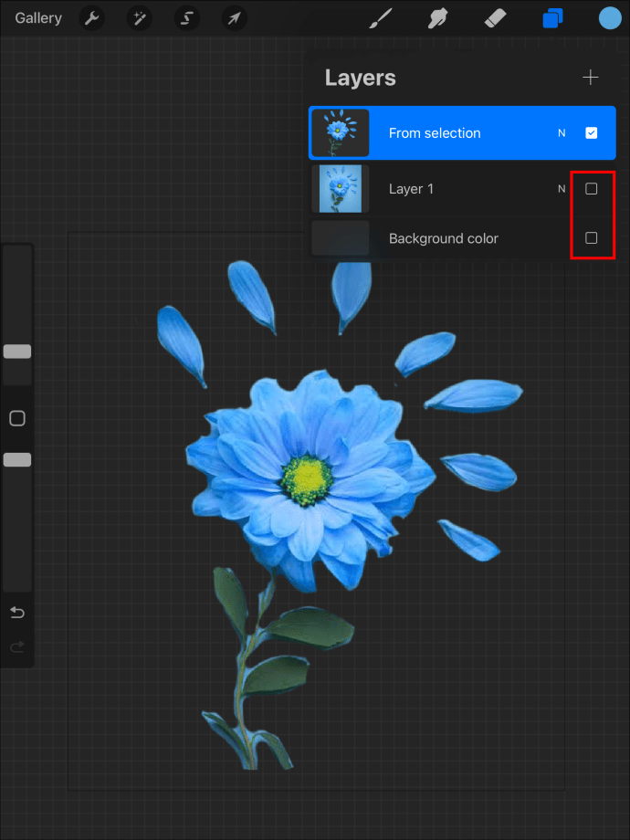The image size is (630, 840).
Task: Select the Layer 1 row
Action: pyautogui.click(x=457, y=189)
